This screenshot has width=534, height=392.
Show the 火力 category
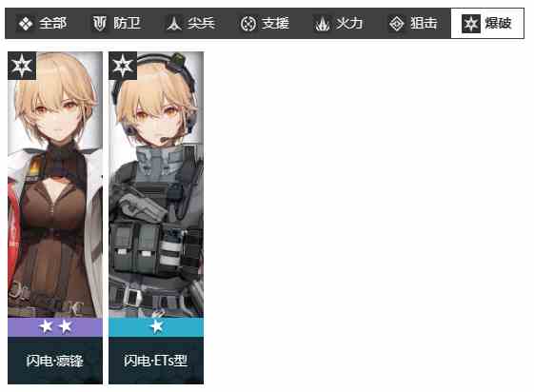[x=339, y=24]
